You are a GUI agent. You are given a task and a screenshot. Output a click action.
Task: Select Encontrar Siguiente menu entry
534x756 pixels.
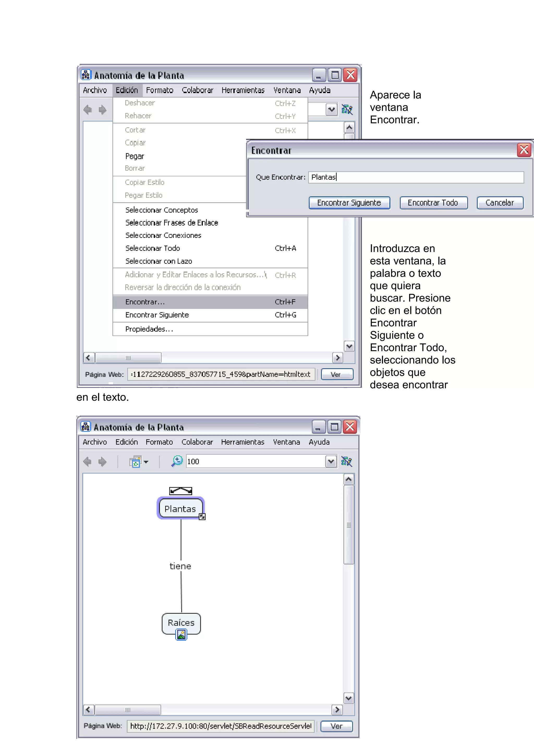coord(157,315)
